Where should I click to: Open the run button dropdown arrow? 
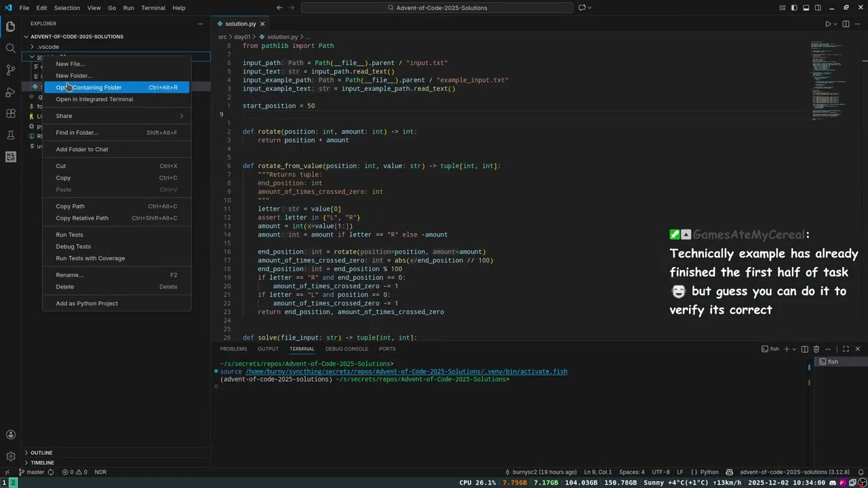click(835, 24)
